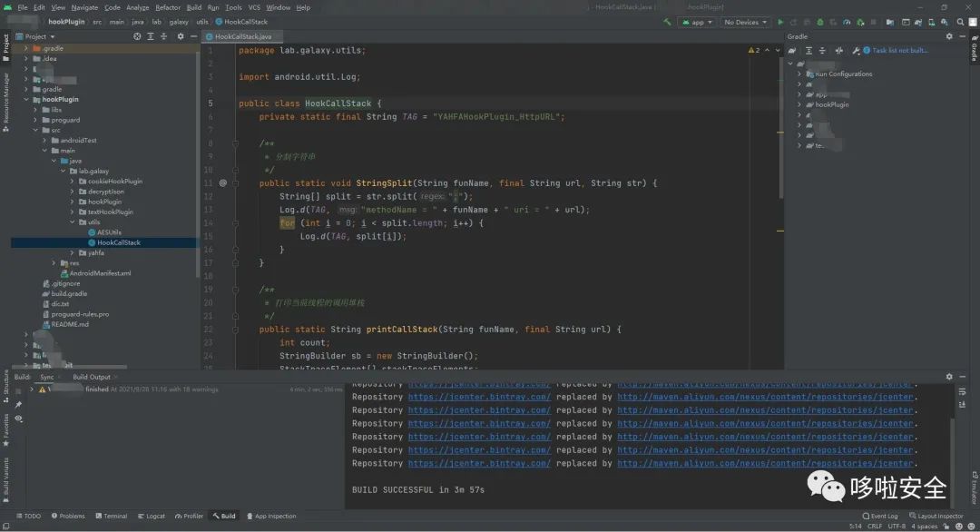Viewport: 980px width, 532px height.
Task: Collapse all items in Project panel
Action: click(x=163, y=36)
